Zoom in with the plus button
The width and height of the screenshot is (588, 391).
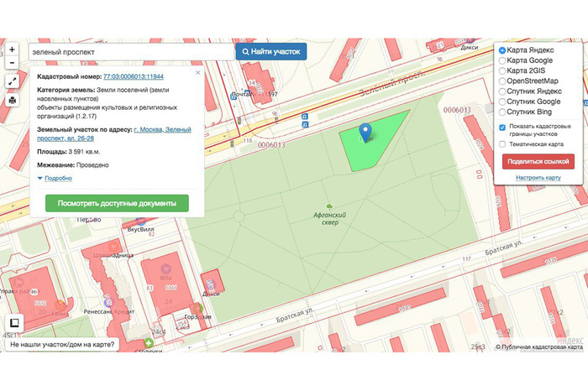[x=12, y=50]
